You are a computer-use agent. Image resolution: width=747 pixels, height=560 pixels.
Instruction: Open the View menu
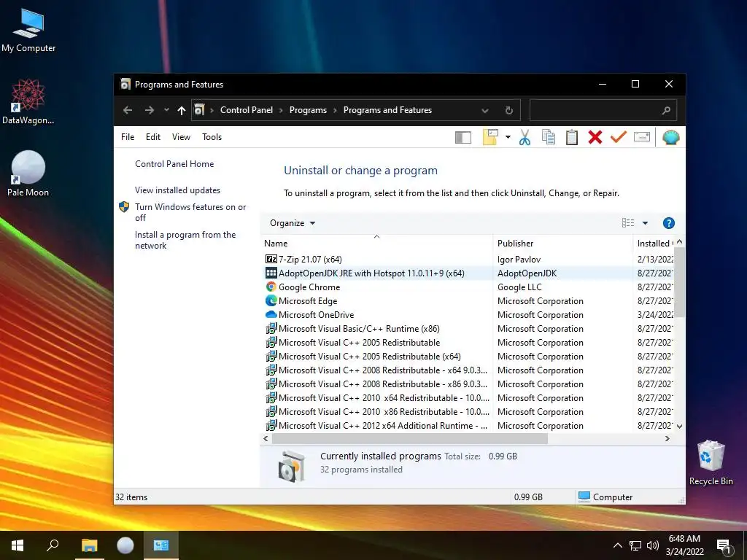click(181, 137)
